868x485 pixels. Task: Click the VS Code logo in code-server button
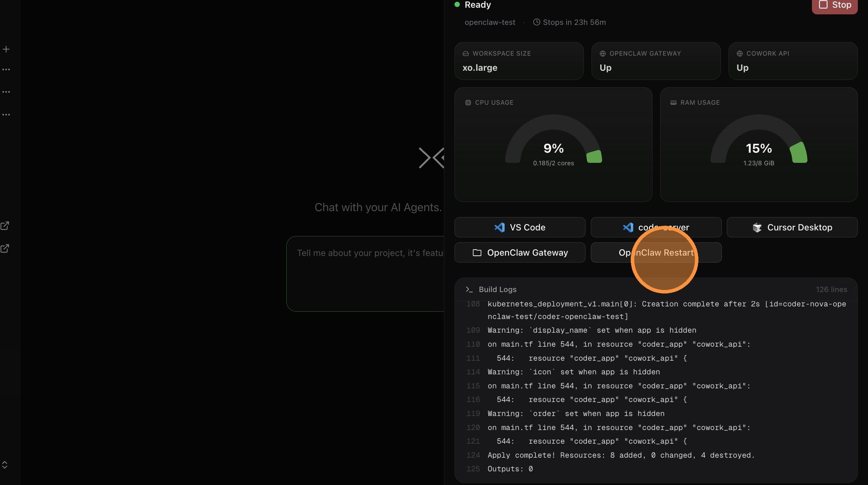[628, 227]
